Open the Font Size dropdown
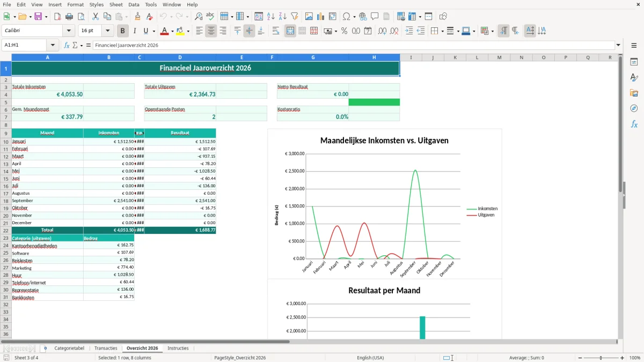The height and width of the screenshot is (362, 644). pyautogui.click(x=108, y=31)
